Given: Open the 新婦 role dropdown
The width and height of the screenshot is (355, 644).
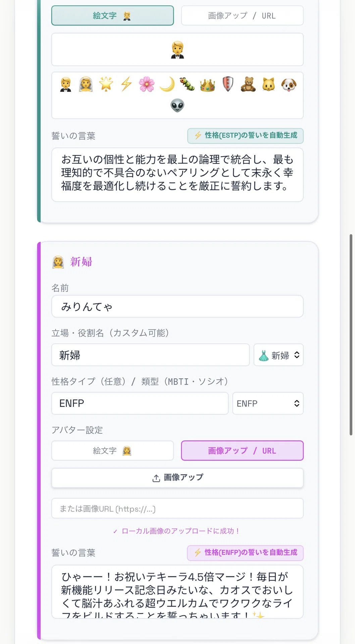Looking at the screenshot, I should 278,355.
